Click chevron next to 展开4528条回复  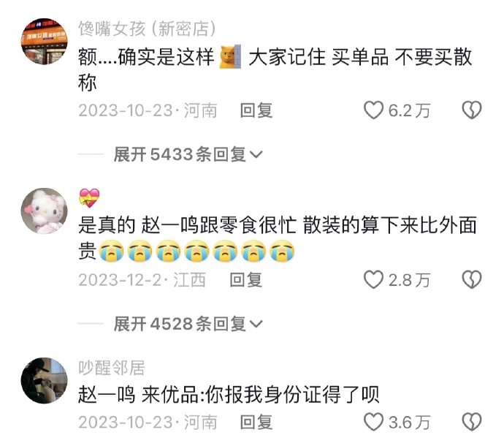pos(256,324)
